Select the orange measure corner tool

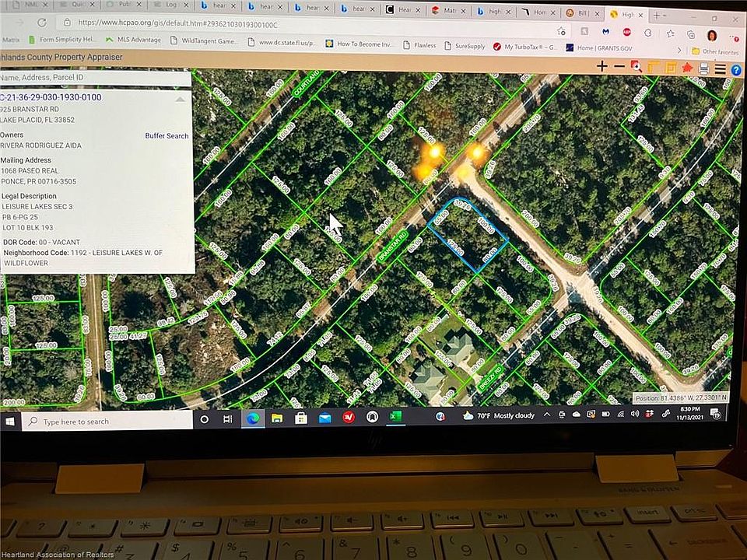[653, 68]
